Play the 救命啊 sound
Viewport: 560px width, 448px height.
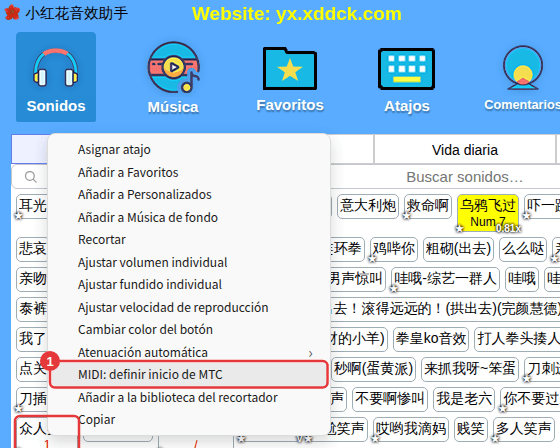click(x=428, y=206)
